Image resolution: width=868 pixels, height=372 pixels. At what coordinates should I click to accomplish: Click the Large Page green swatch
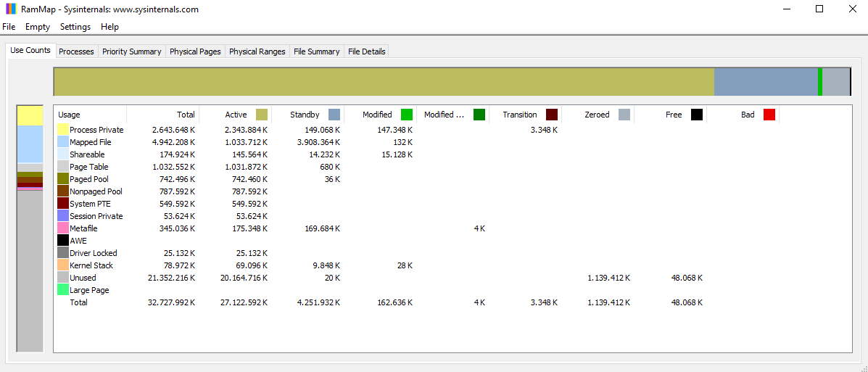tap(63, 290)
